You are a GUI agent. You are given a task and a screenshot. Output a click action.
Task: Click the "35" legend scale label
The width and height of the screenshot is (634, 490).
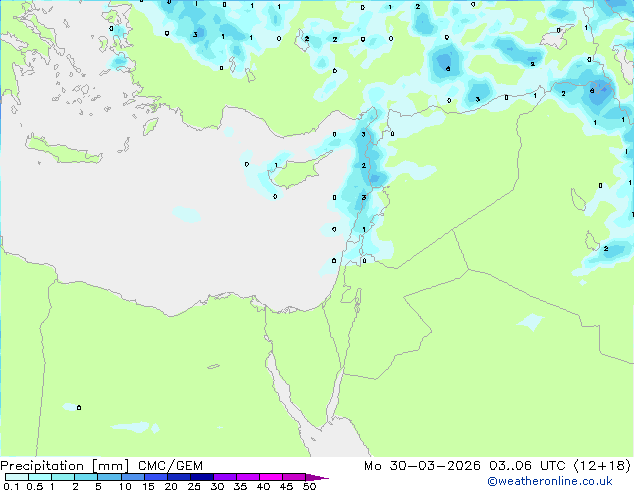click(240, 486)
